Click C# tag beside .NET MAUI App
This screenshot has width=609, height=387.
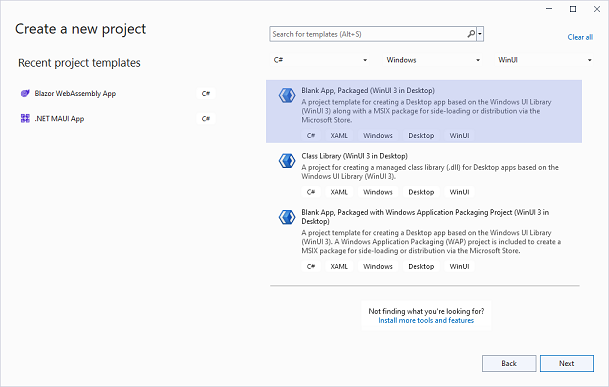[206, 119]
